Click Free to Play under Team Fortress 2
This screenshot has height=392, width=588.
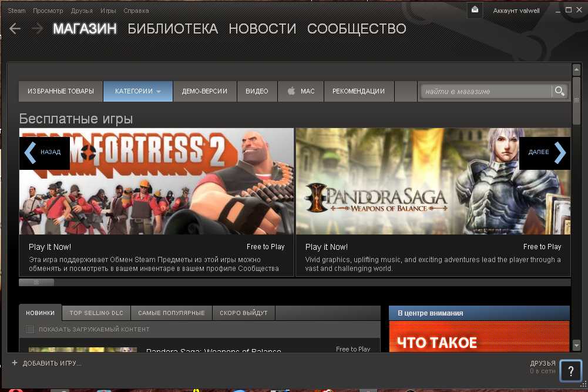click(x=266, y=246)
